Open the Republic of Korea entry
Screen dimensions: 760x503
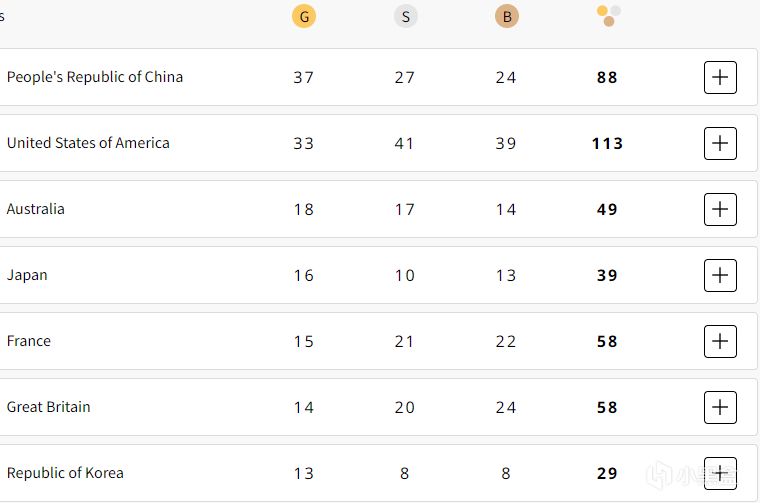coord(65,473)
